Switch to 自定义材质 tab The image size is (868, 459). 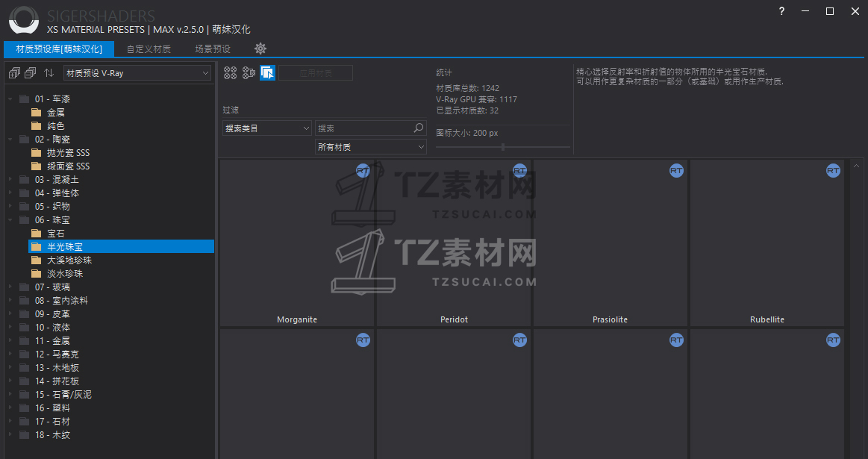149,49
